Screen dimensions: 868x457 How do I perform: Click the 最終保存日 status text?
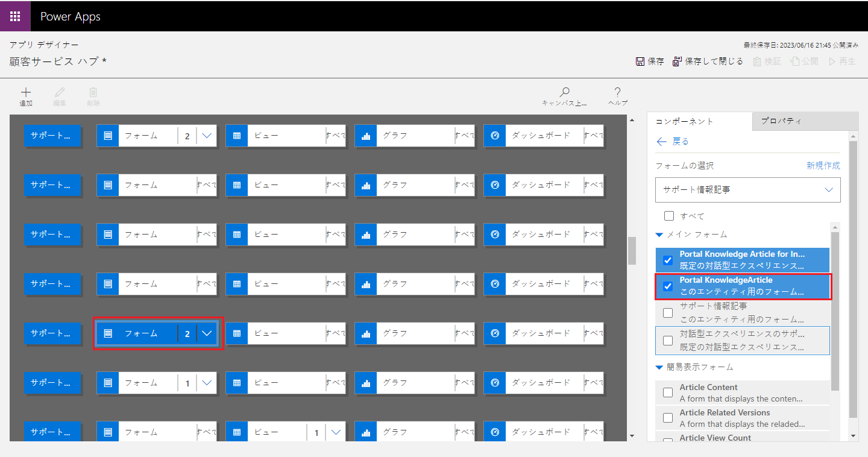800,45
